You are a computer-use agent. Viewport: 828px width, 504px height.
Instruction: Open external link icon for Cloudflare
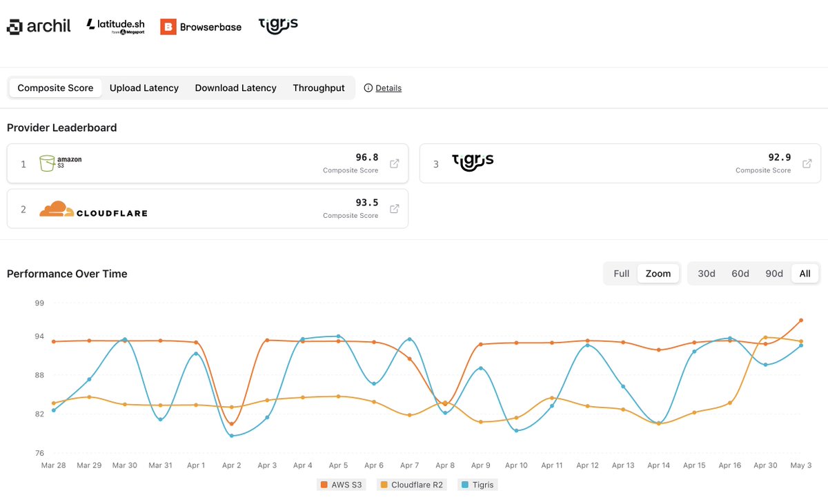395,208
